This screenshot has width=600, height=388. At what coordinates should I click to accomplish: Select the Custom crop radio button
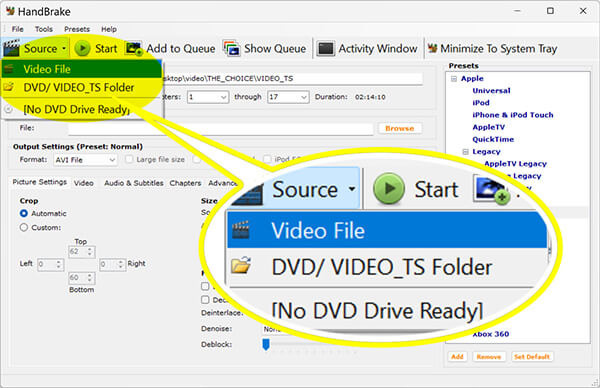tap(24, 227)
